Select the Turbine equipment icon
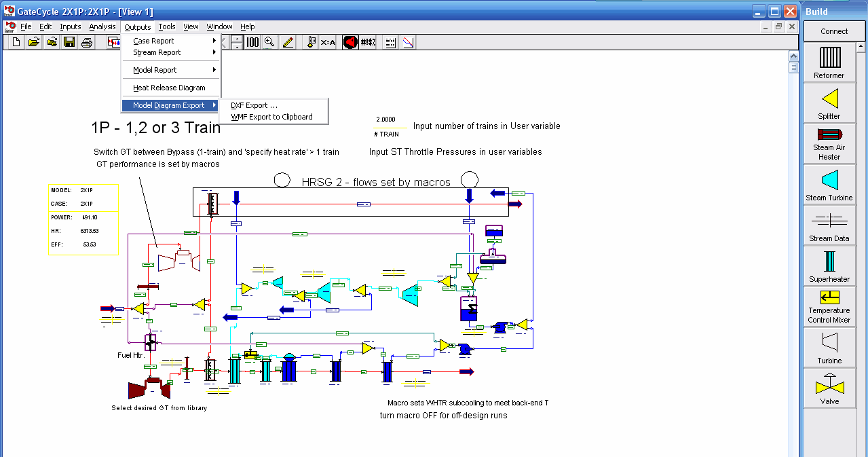Screen dimensions: 868x457 (x=829, y=347)
